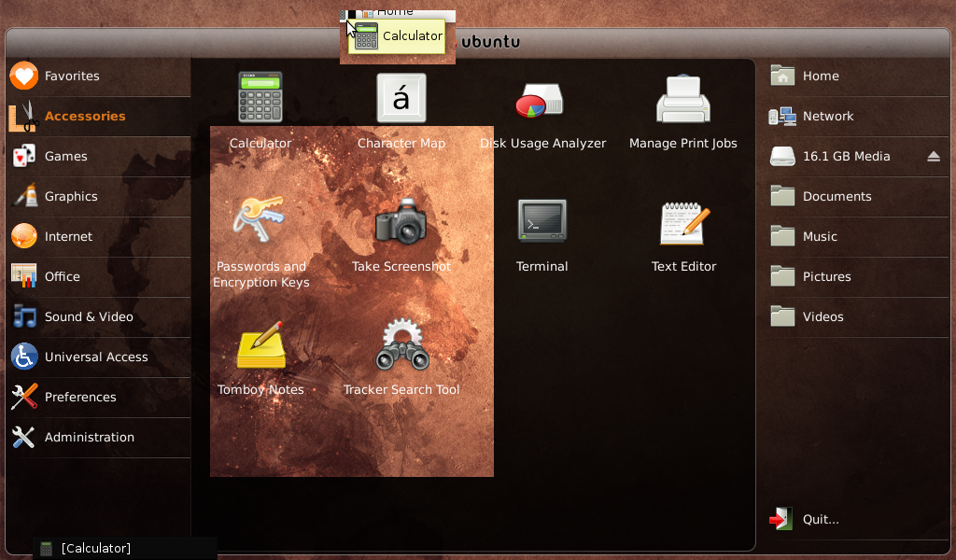Image resolution: width=956 pixels, height=560 pixels.
Task: Switch to the Games category
Action: pyautogui.click(x=65, y=156)
